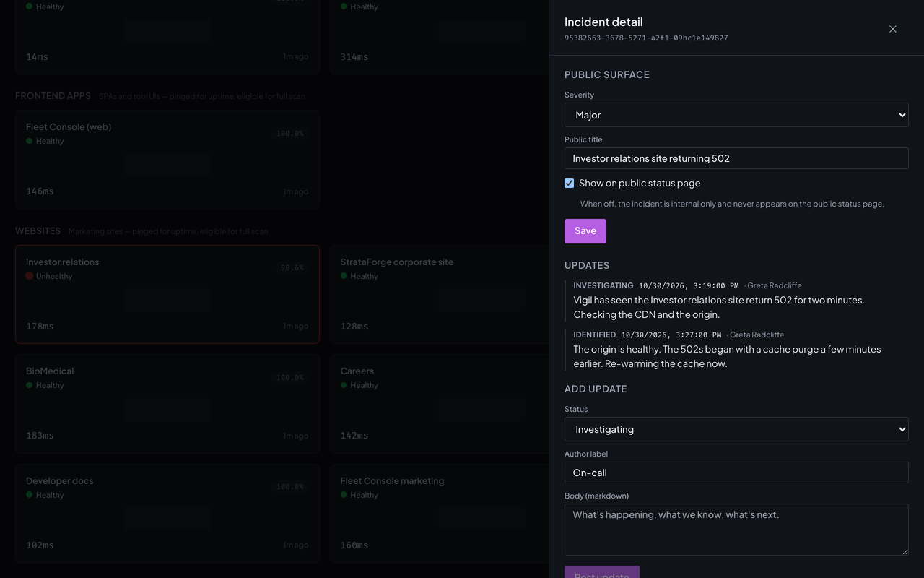Close the Incident detail panel
Viewport: 924px width, 578px height.
pyautogui.click(x=893, y=29)
